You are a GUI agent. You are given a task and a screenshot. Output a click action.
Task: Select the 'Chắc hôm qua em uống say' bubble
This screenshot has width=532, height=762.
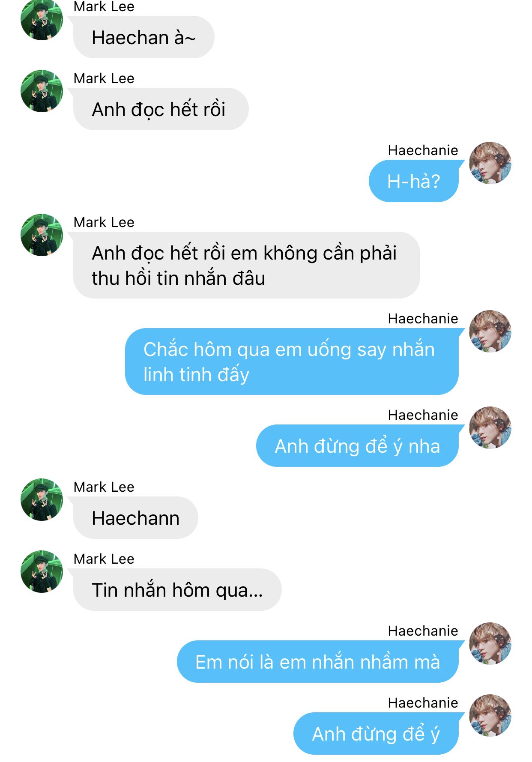[292, 362]
